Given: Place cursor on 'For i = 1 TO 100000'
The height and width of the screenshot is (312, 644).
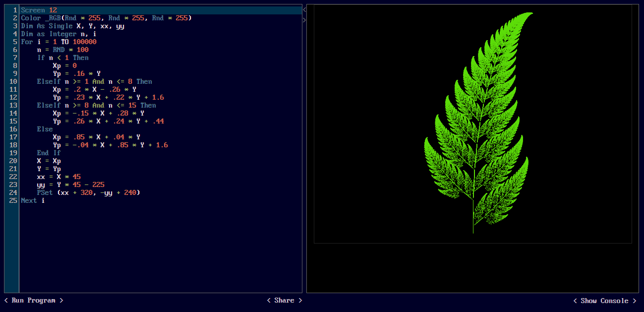Looking at the screenshot, I should 59,42.
